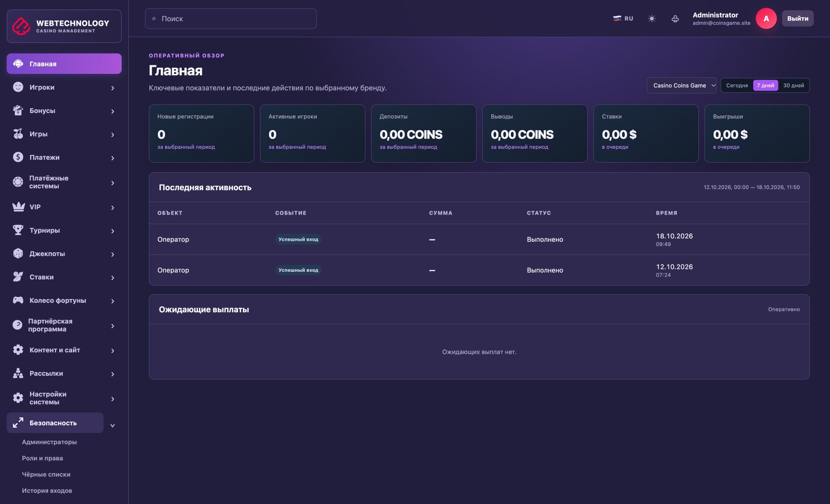
Task: Click the WebTechnology logo icon
Action: click(x=21, y=26)
